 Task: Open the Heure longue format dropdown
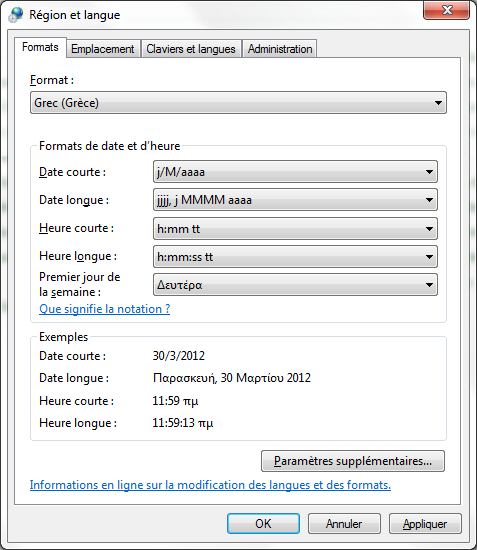(295, 257)
